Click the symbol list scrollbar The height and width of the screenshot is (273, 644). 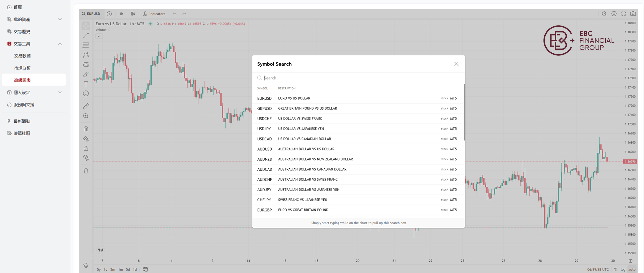(x=464, y=112)
